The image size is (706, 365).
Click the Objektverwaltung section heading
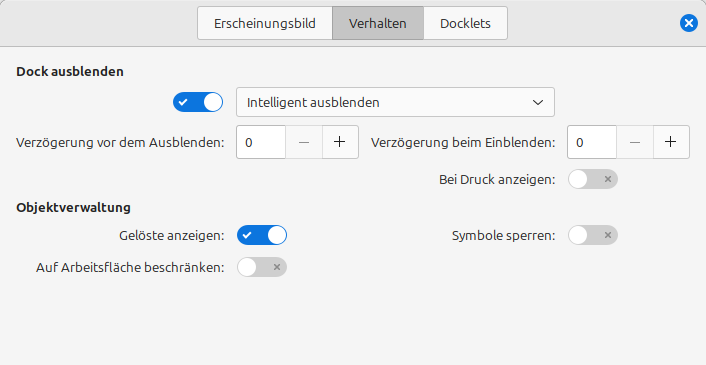[x=73, y=207]
